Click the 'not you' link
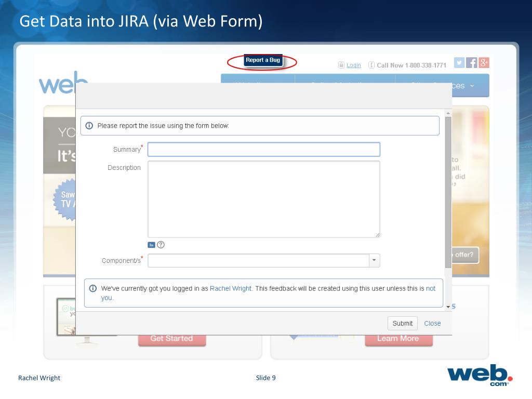The height and width of the screenshot is (399, 532). (431, 288)
